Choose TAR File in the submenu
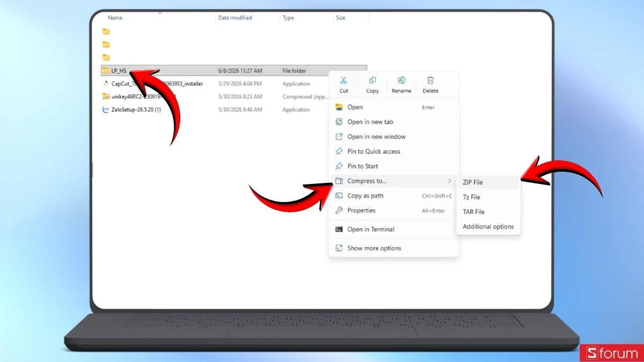Screen dimensions: 644x362 488,212
